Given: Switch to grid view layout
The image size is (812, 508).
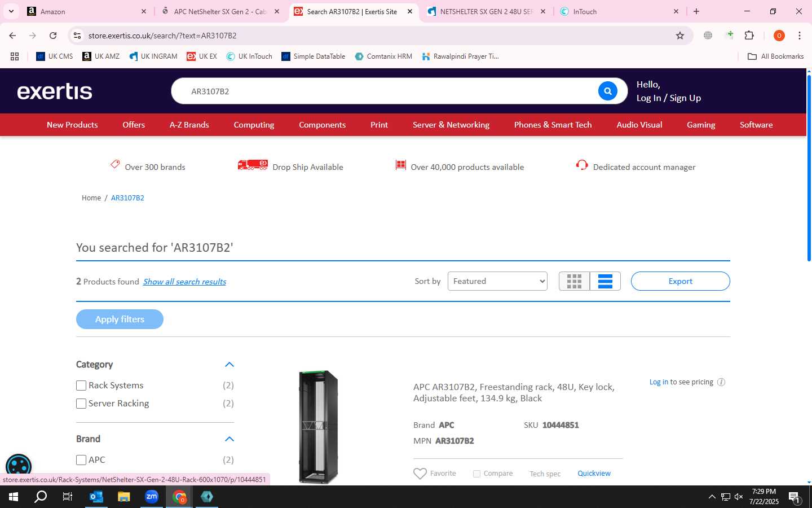Looking at the screenshot, I should [x=574, y=281].
